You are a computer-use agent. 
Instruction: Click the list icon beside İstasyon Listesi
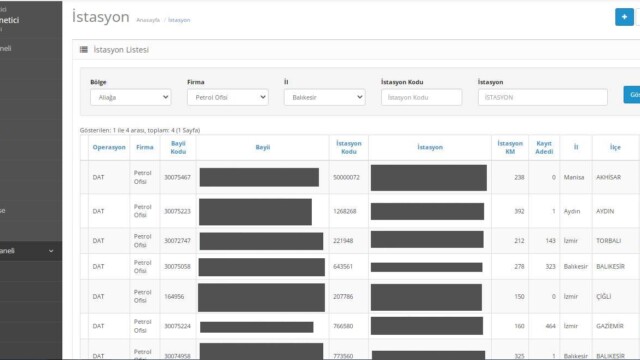pos(84,50)
